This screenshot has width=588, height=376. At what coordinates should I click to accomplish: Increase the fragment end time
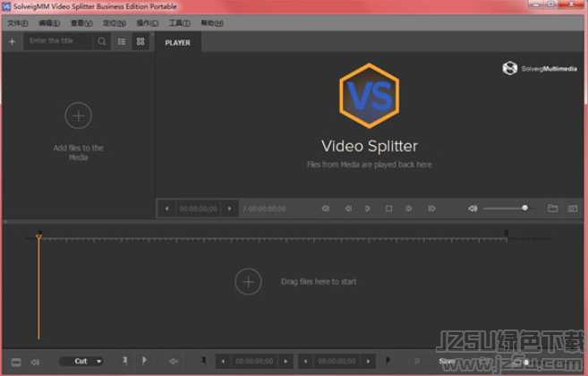coord(368,362)
